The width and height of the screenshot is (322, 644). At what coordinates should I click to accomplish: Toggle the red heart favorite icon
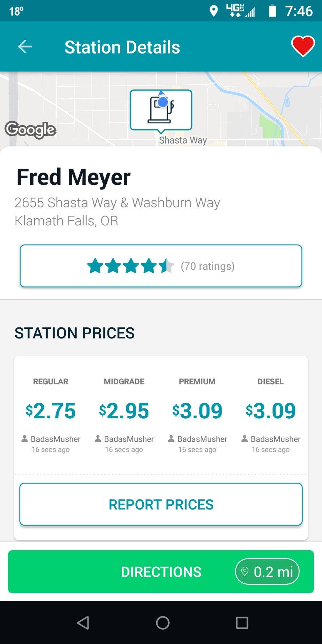click(x=303, y=46)
